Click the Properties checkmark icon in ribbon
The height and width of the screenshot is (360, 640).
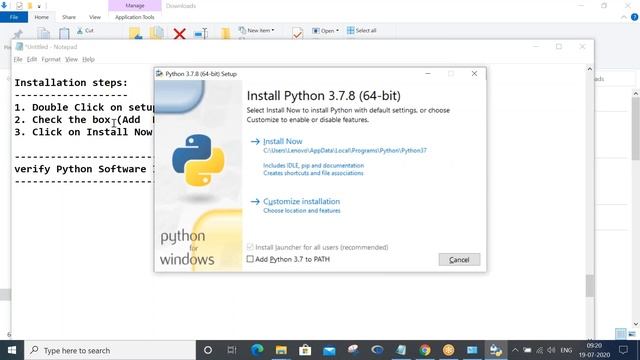click(298, 33)
